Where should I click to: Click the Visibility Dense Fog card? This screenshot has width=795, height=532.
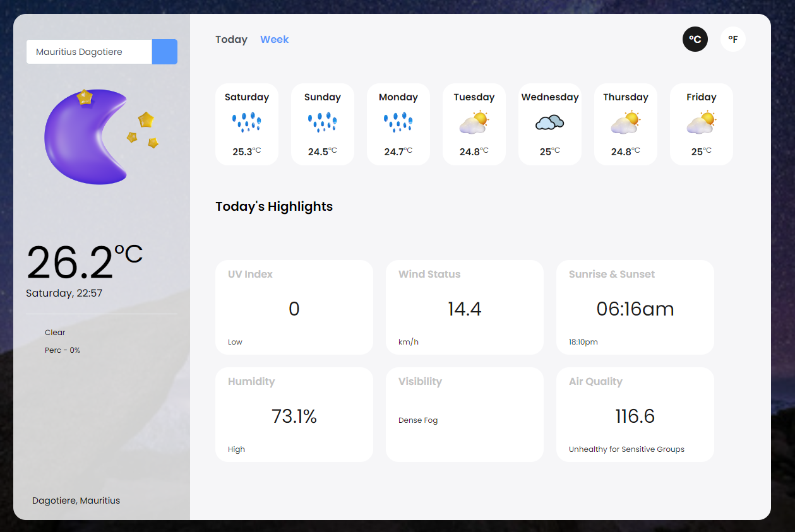pyautogui.click(x=464, y=415)
